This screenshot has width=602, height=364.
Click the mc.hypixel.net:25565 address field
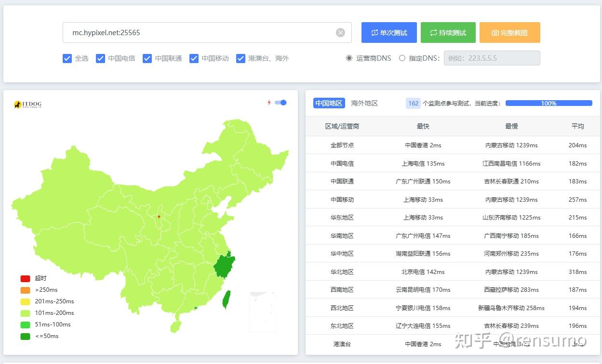click(x=207, y=33)
